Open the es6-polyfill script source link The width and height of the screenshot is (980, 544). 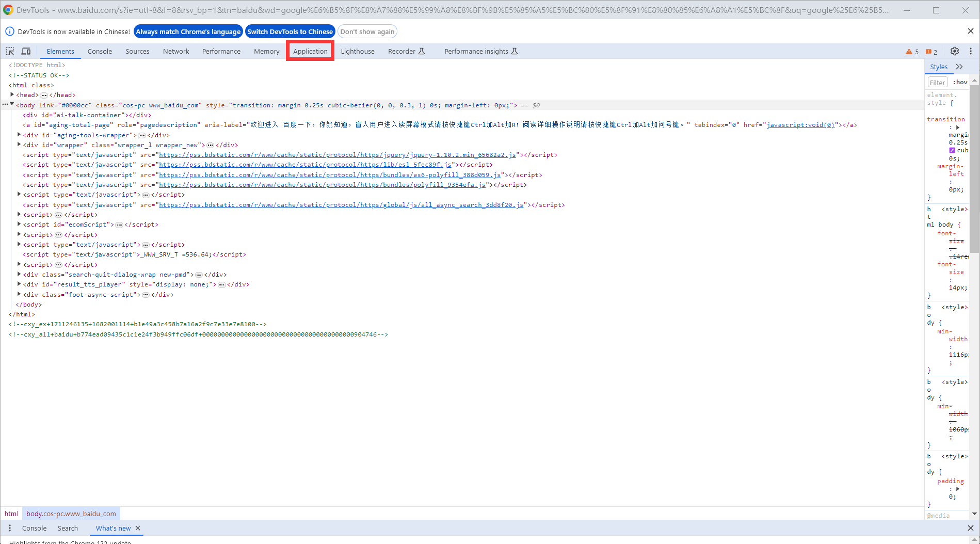coord(330,175)
